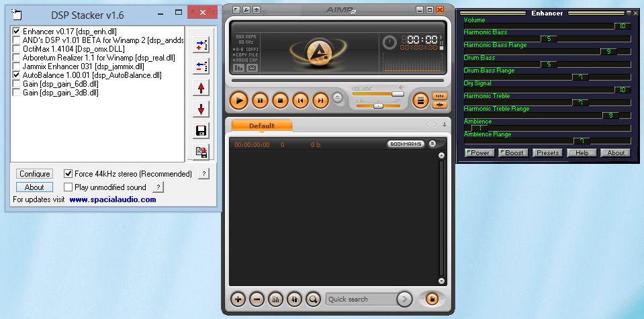Save stack with floppy disk icon
644x319 pixels.
coord(201,130)
